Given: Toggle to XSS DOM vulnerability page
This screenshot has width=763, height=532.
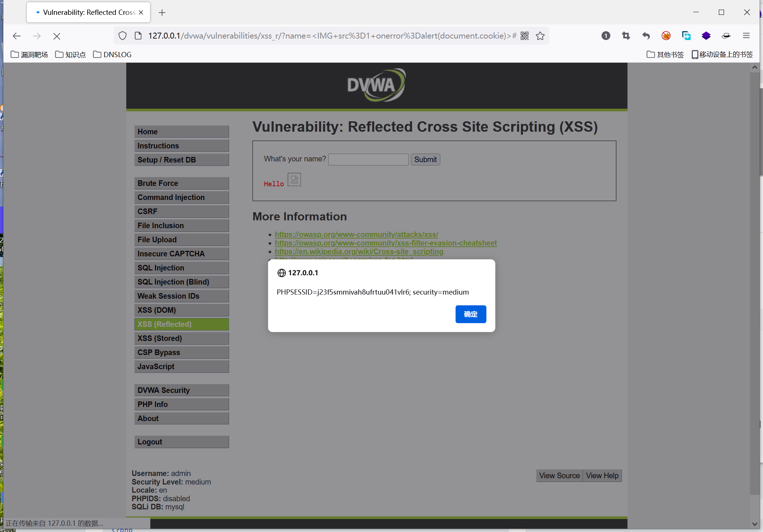Looking at the screenshot, I should pyautogui.click(x=156, y=310).
